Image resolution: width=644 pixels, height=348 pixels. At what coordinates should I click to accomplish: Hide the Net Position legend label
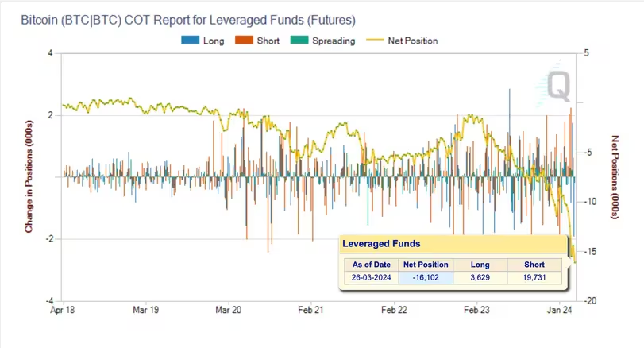[x=413, y=41]
